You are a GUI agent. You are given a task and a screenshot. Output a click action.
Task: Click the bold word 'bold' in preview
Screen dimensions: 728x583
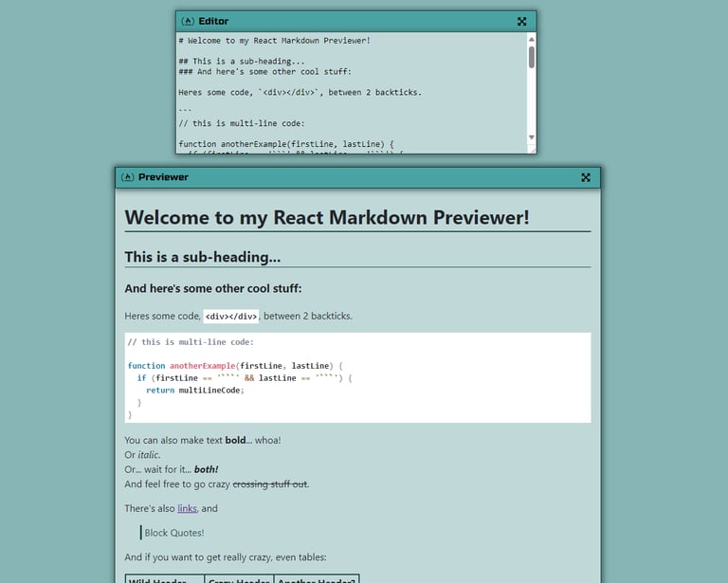[x=235, y=440]
